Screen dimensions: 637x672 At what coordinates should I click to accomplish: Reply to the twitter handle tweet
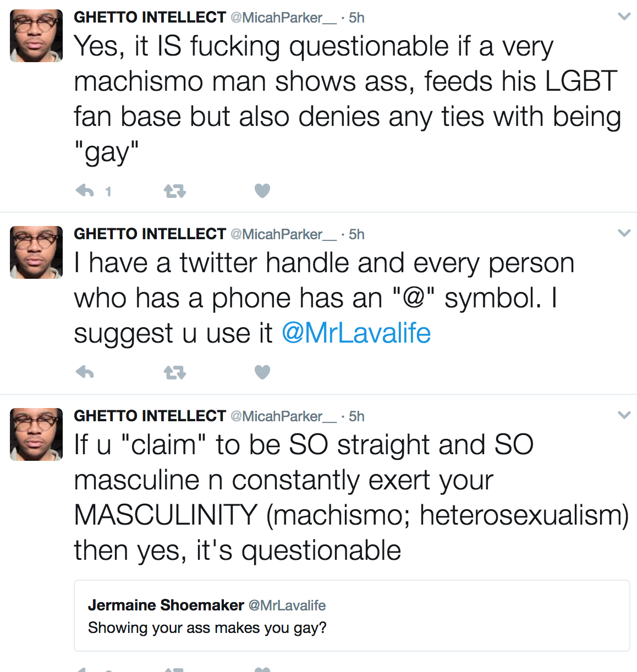85,372
